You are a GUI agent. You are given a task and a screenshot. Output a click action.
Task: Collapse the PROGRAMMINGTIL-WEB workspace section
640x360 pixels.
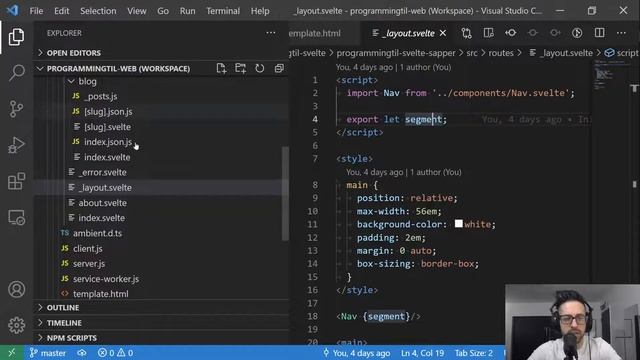(x=118, y=69)
